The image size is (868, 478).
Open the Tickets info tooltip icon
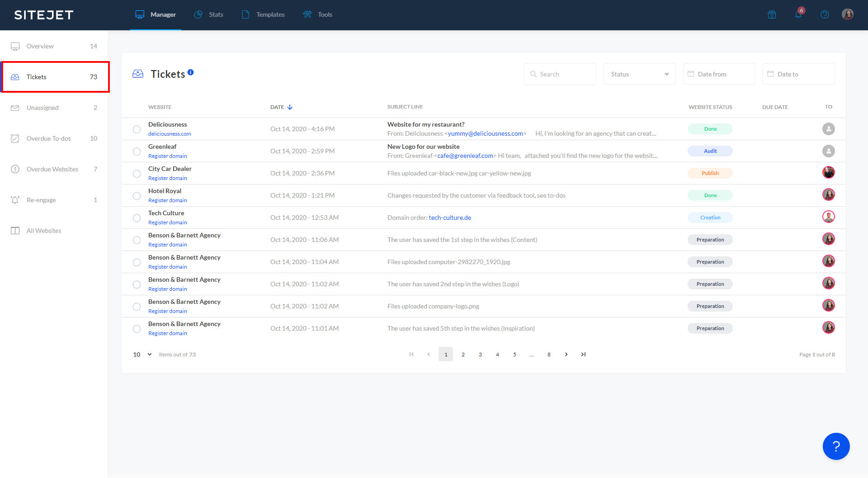point(191,71)
